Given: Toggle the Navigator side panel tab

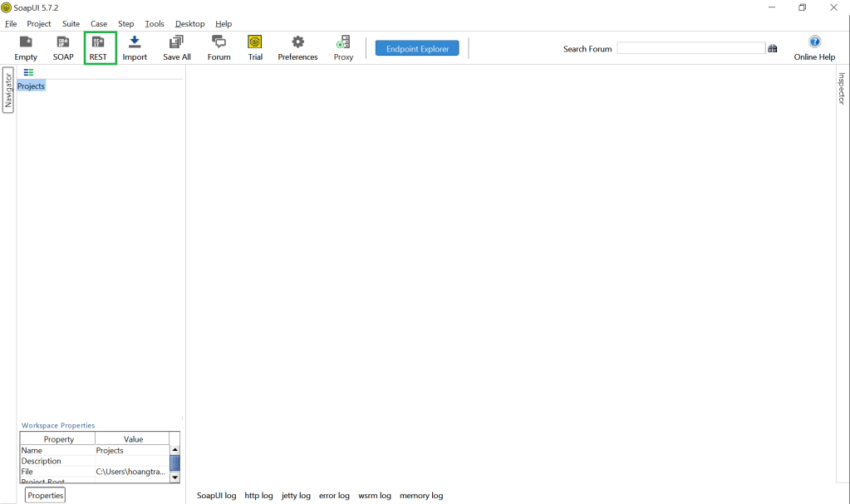Looking at the screenshot, I should tap(8, 90).
